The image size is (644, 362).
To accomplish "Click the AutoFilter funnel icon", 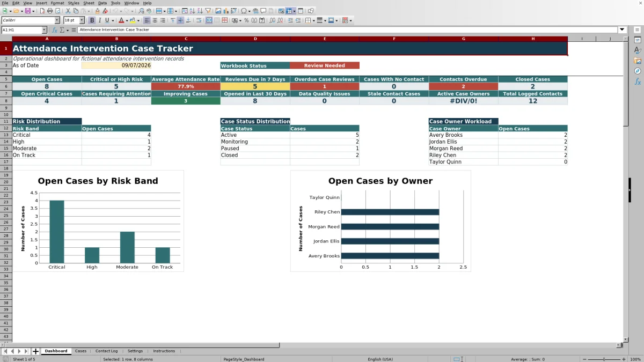I will (207, 11).
